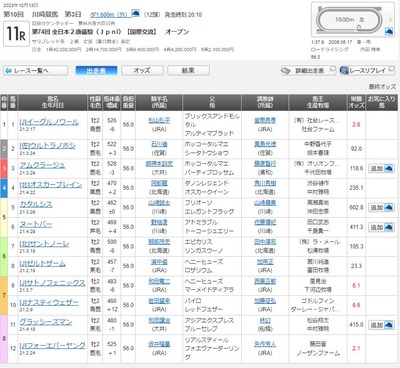Open horse page for ナスティウェザー
Screen dimensions: 400x368
click(49, 302)
